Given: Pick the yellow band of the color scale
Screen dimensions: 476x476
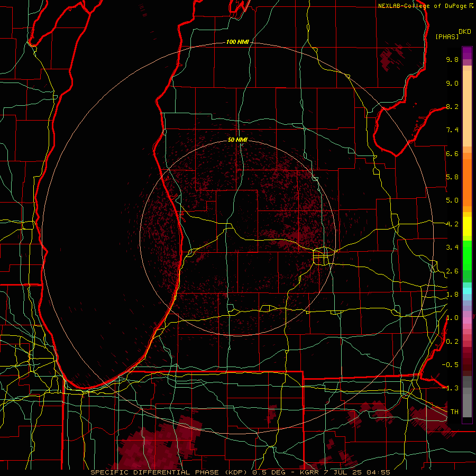Looking at the screenshot, I should pyautogui.click(x=467, y=226).
